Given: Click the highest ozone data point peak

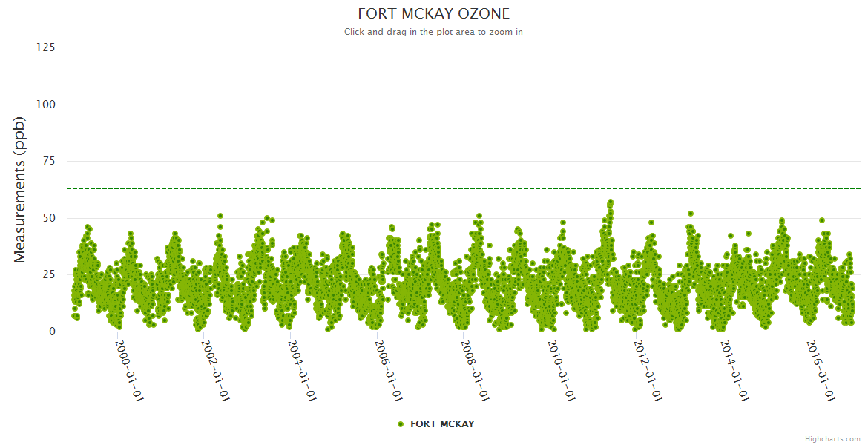Looking at the screenshot, I should click(x=610, y=202).
